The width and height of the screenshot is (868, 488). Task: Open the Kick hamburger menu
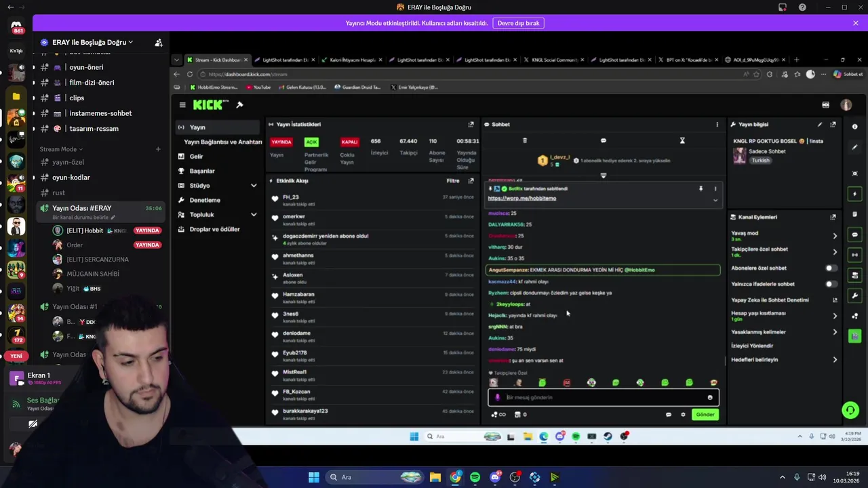point(182,105)
